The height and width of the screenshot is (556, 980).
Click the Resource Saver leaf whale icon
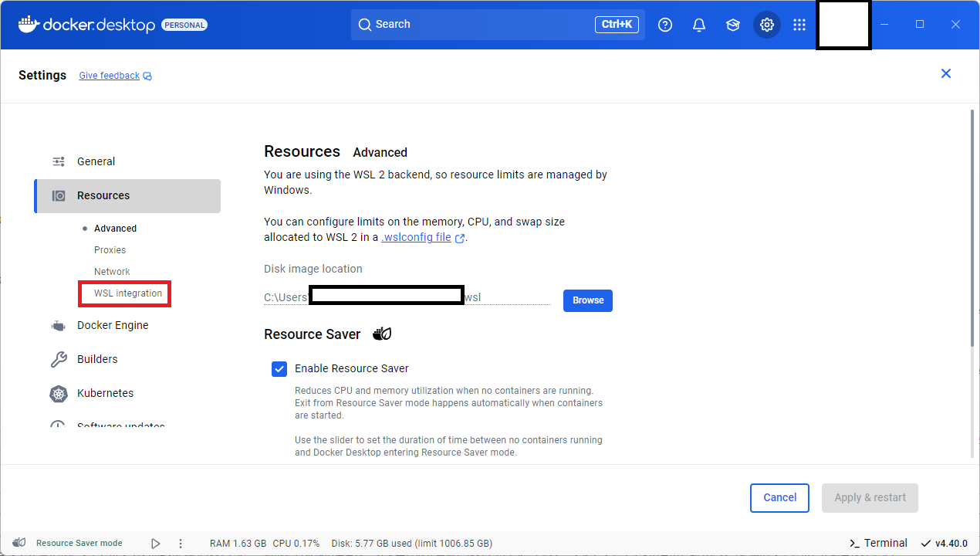[x=382, y=334]
